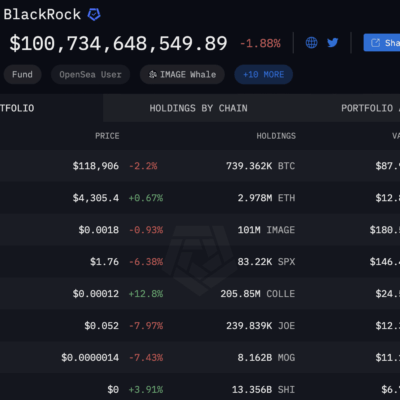Select the 2.978M ETH holdings cell
The height and width of the screenshot is (400, 400).
266,198
